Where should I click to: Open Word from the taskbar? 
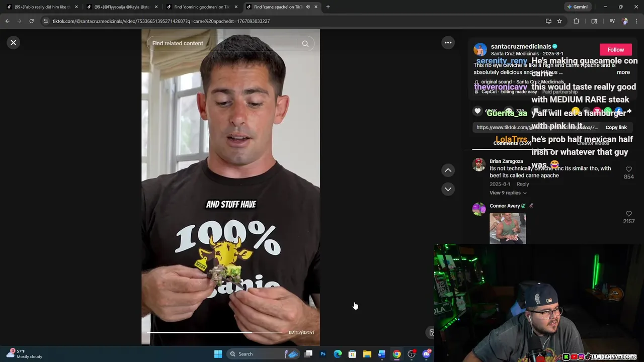pyautogui.click(x=382, y=354)
